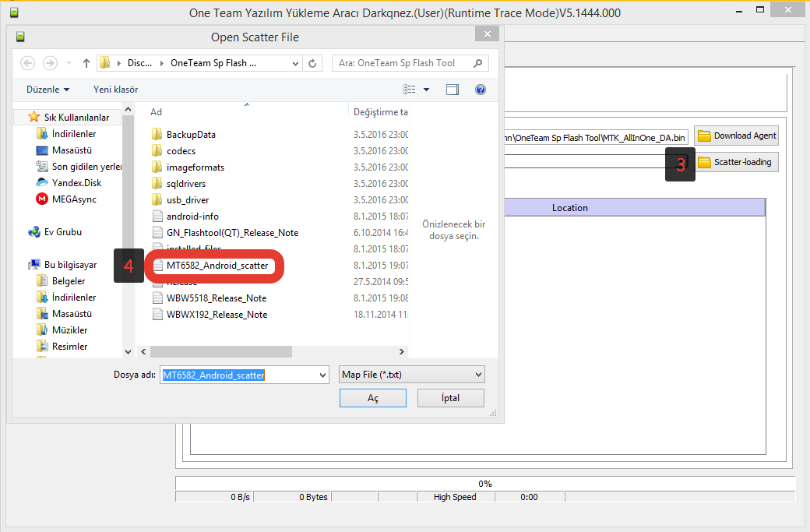Screen dimensions: 810x532
Task: Click Yeni klasör to create a folder
Action: coord(115,90)
